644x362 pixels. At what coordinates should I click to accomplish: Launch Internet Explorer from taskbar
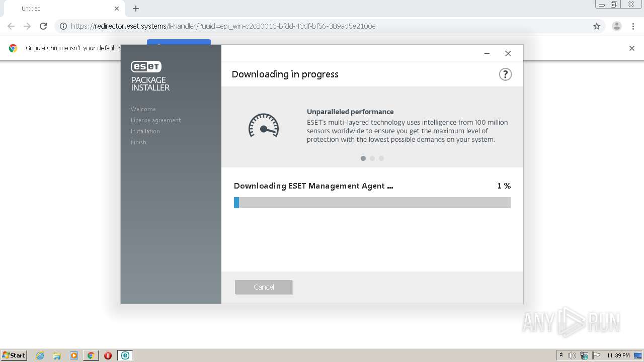point(40,355)
